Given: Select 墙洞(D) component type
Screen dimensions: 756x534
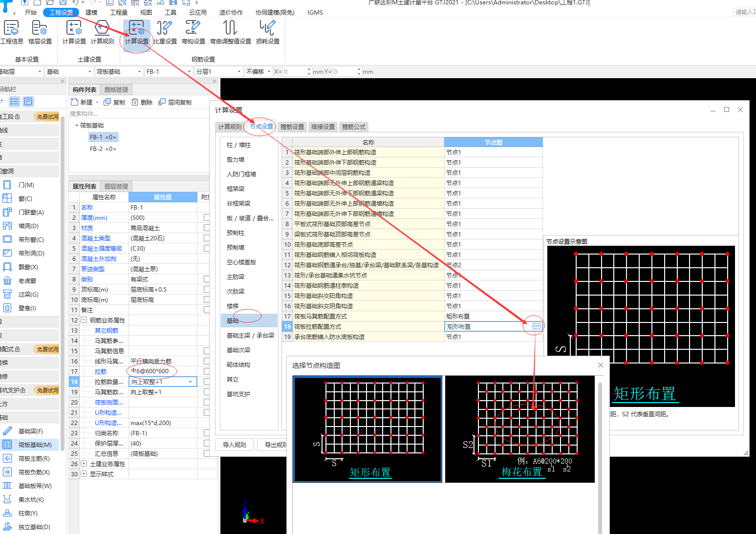Looking at the screenshot, I should (22, 226).
